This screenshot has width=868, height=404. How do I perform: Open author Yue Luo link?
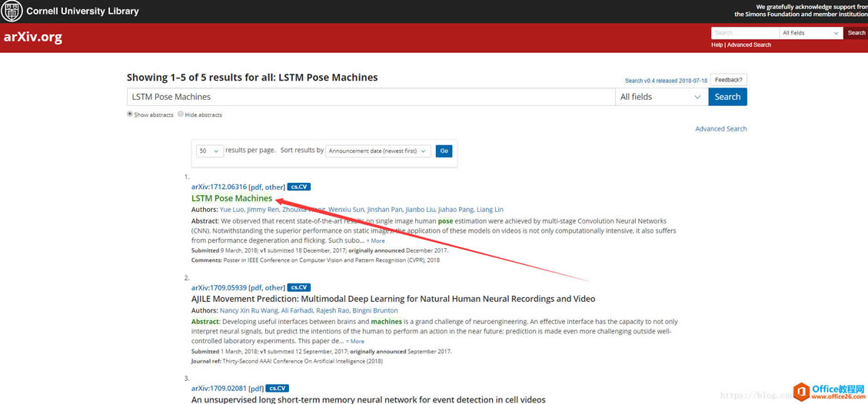pos(231,210)
